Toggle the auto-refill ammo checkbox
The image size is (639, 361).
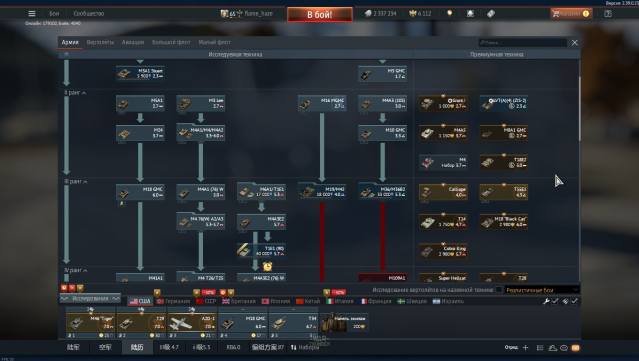tap(574, 301)
